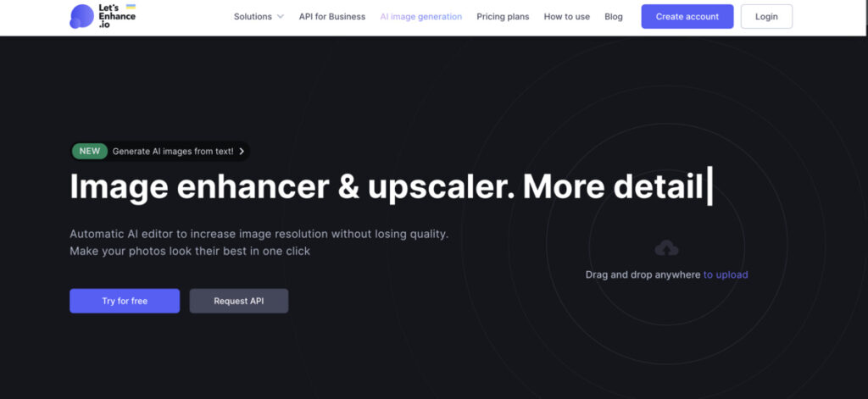Viewport: 868px width, 399px height.
Task: Expand the chevron next to Solutions
Action: (281, 17)
